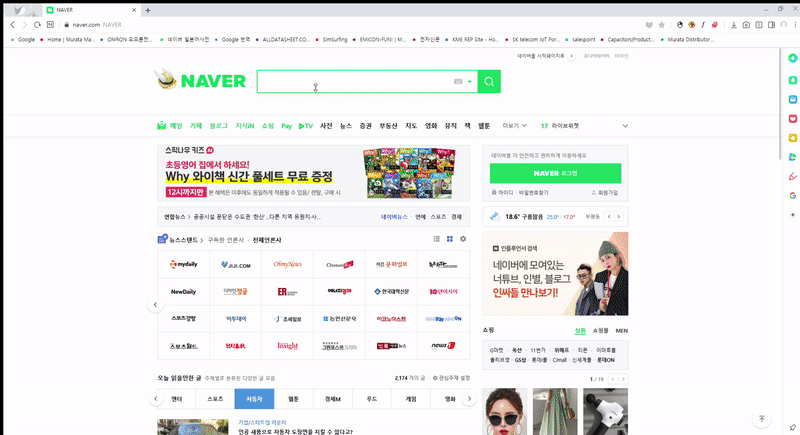Viewport: 800px width, 435px height.
Task: Open the 메일 mail icon link
Action: tap(170, 125)
